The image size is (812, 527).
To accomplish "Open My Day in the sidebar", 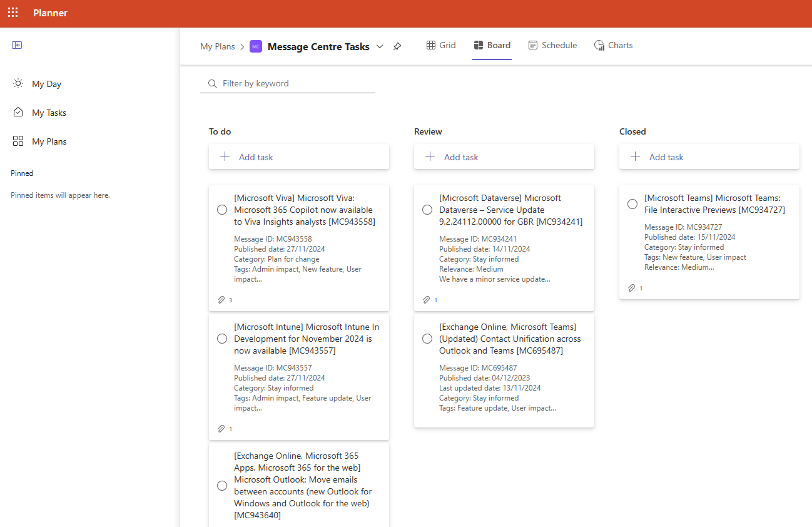I will (46, 84).
